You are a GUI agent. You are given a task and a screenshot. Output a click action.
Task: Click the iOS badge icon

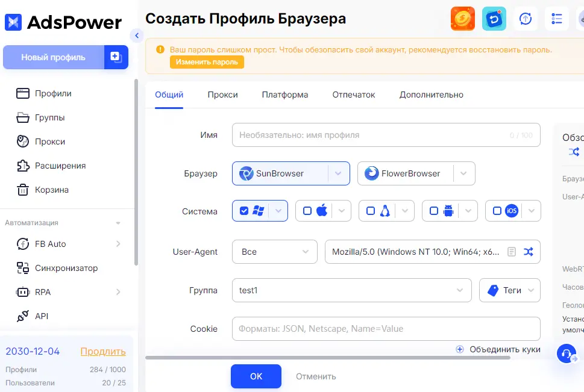pyautogui.click(x=512, y=211)
